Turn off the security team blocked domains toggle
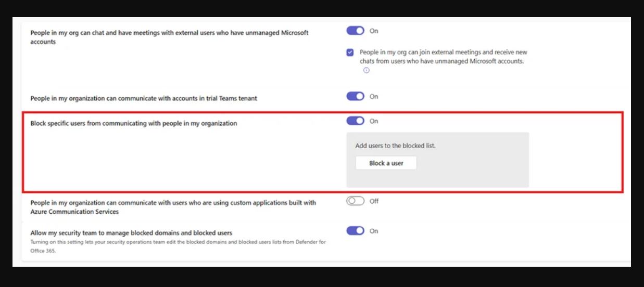644x287 pixels. pos(356,231)
